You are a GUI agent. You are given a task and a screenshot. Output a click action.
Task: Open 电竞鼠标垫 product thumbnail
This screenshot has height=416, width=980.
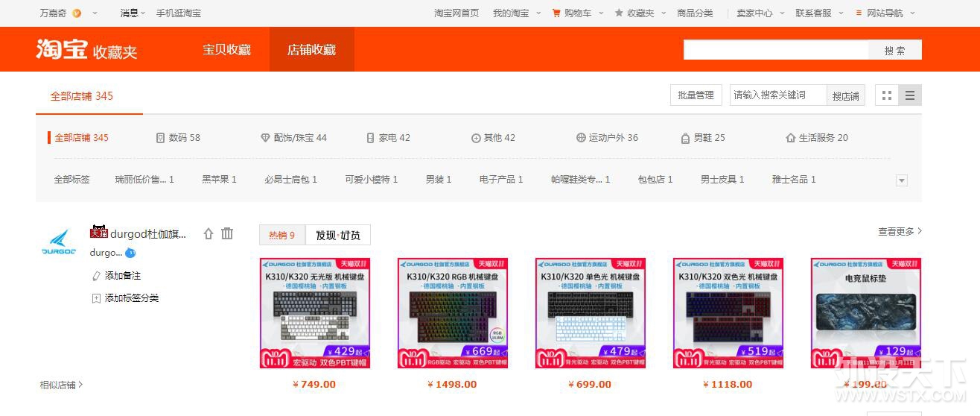point(866,313)
